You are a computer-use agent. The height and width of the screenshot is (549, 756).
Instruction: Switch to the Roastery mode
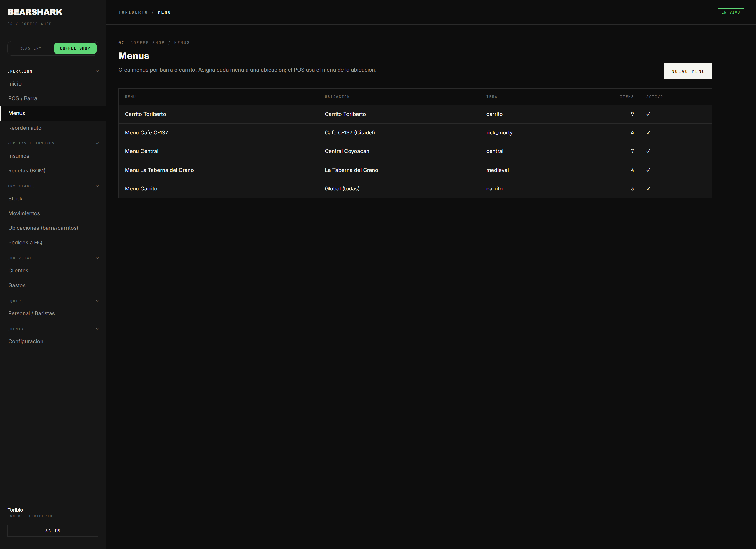coord(31,48)
